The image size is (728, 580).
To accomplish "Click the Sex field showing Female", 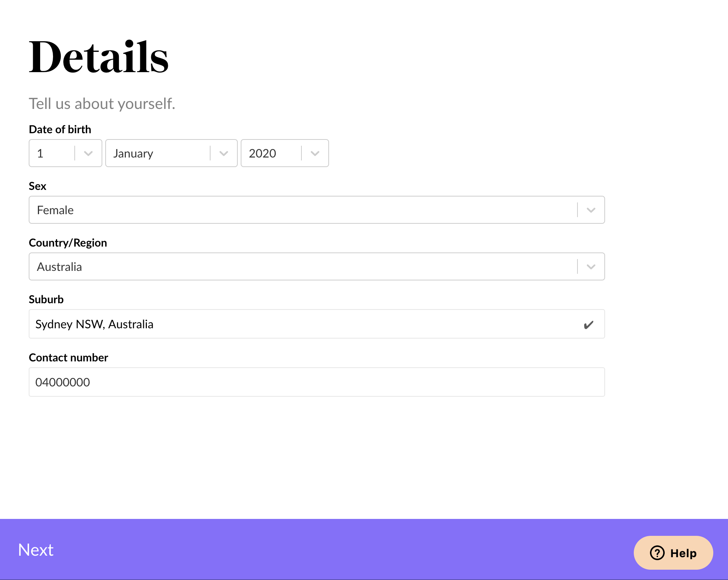I will [x=317, y=210].
